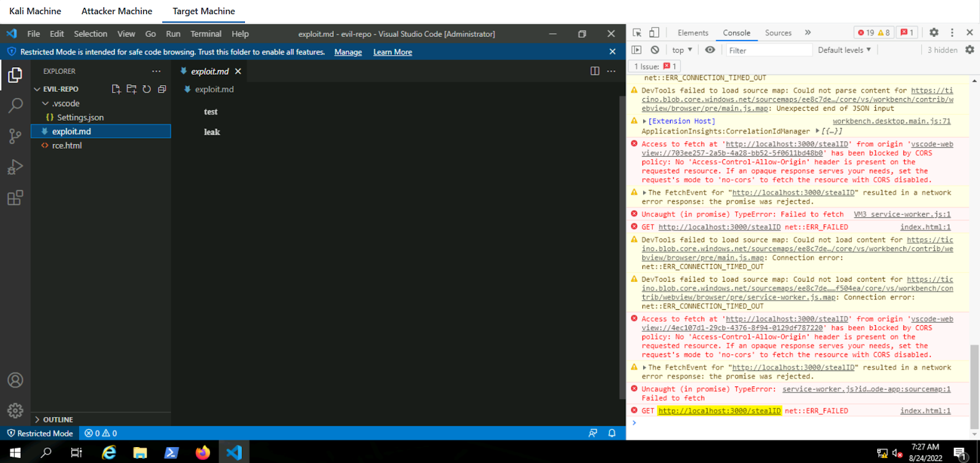Launch Firefox from the taskbar
The image size is (980, 463).
pyautogui.click(x=203, y=453)
